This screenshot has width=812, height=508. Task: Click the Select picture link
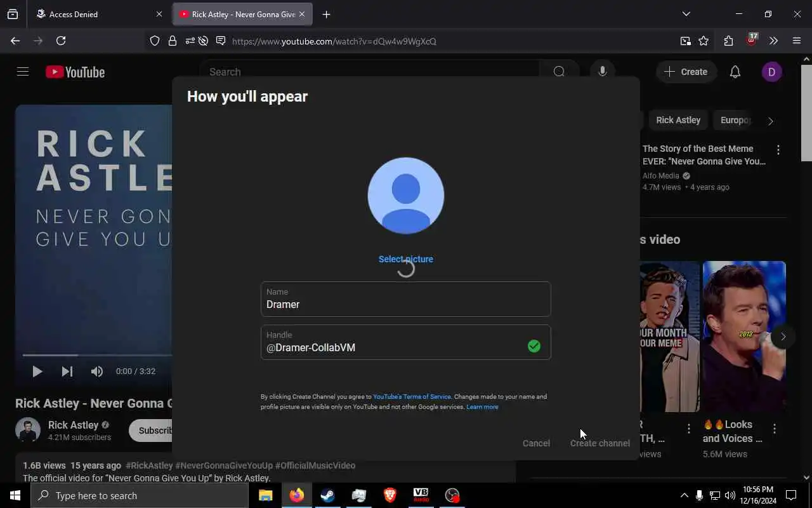tap(406, 259)
